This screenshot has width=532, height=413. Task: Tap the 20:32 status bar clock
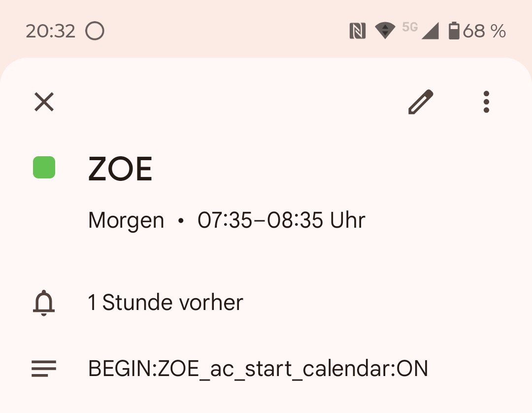click(x=50, y=31)
